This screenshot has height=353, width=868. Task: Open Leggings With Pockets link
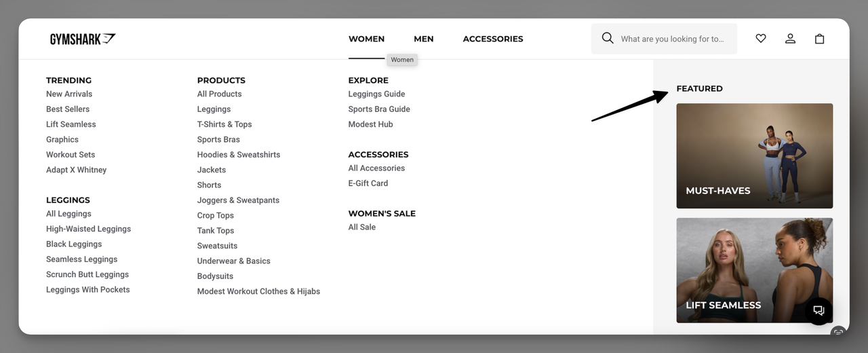(88, 290)
